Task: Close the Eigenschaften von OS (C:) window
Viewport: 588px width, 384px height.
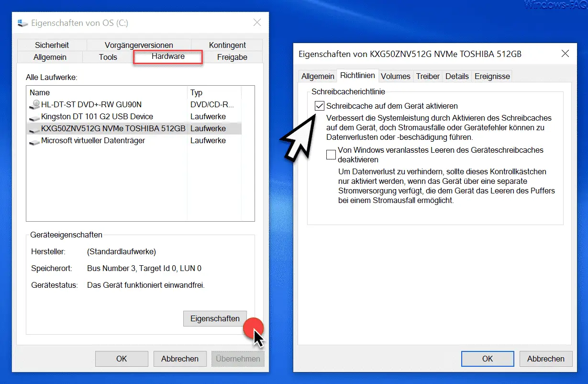Action: tap(257, 23)
